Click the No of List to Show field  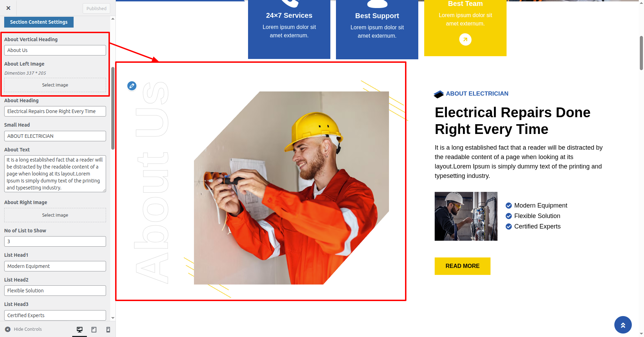pyautogui.click(x=55, y=241)
